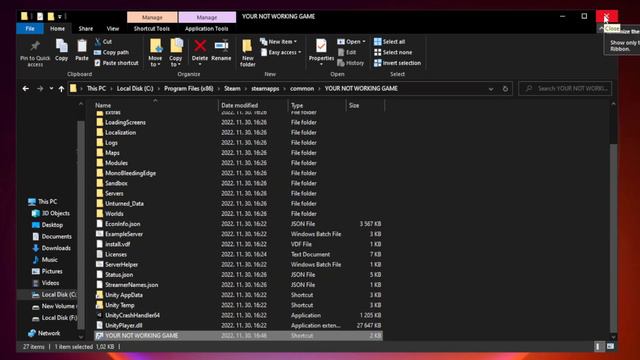The width and height of the screenshot is (640, 360).
Task: Click the Paste ribbon icon
Action: [82, 50]
